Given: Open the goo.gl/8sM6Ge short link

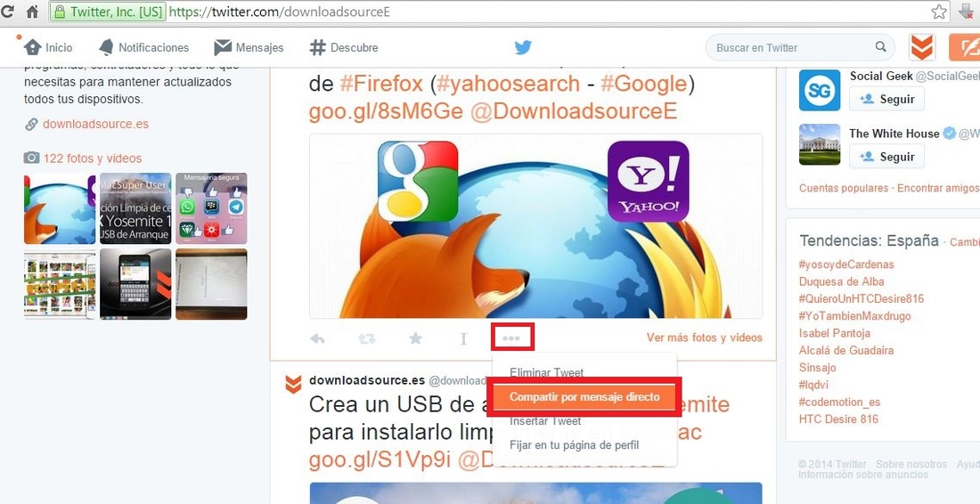Looking at the screenshot, I should [x=386, y=111].
